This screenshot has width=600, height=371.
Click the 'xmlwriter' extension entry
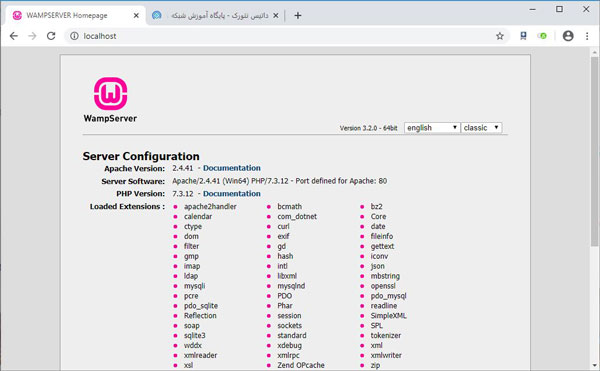(386, 355)
